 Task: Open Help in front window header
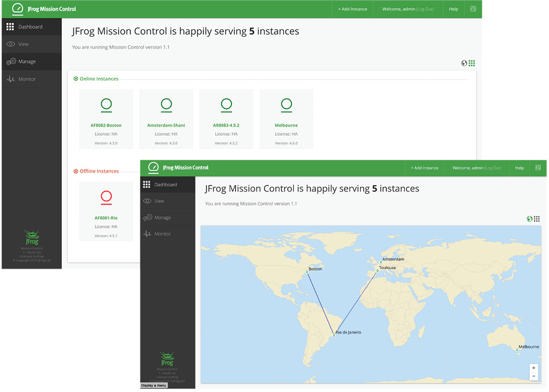click(519, 168)
